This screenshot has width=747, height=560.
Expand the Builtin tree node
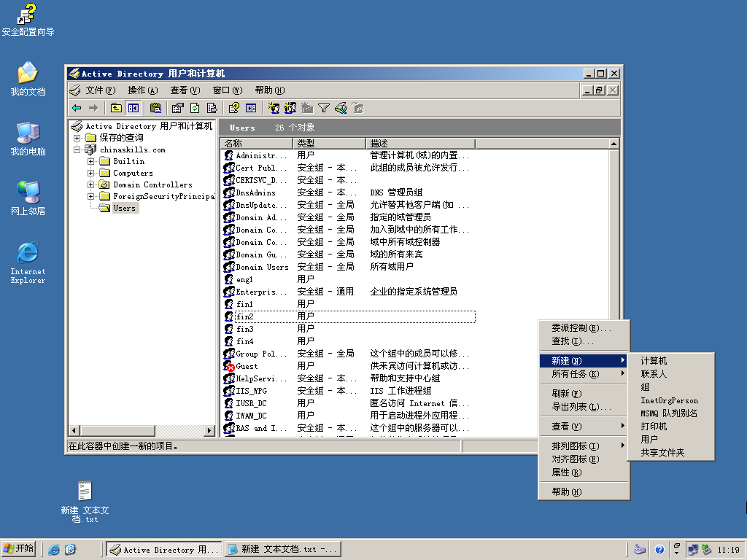90,161
